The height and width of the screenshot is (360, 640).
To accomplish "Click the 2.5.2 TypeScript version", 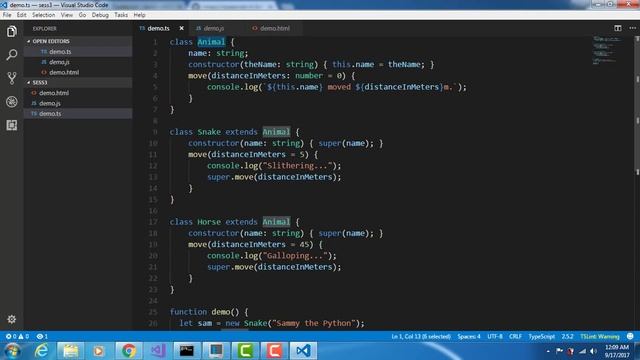I will click(x=567, y=336).
